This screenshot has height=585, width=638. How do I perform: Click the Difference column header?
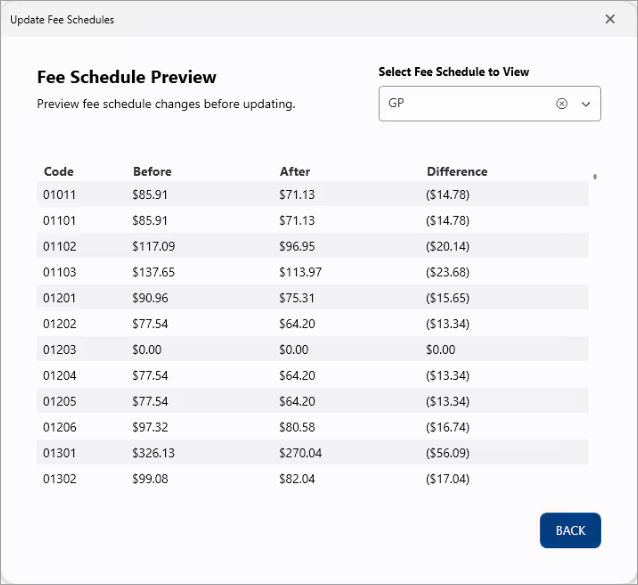(x=457, y=171)
